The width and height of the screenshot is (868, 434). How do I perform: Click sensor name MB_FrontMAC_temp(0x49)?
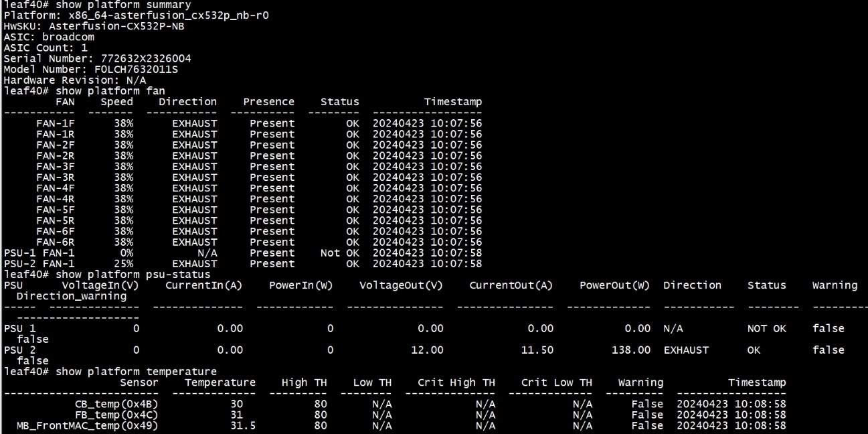(88, 426)
